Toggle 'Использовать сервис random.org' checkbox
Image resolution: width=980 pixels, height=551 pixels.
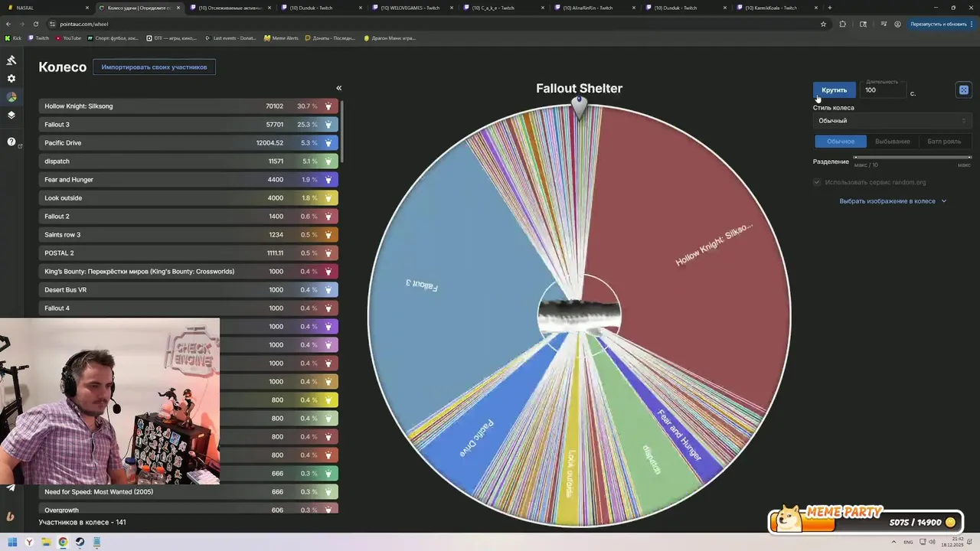click(817, 182)
